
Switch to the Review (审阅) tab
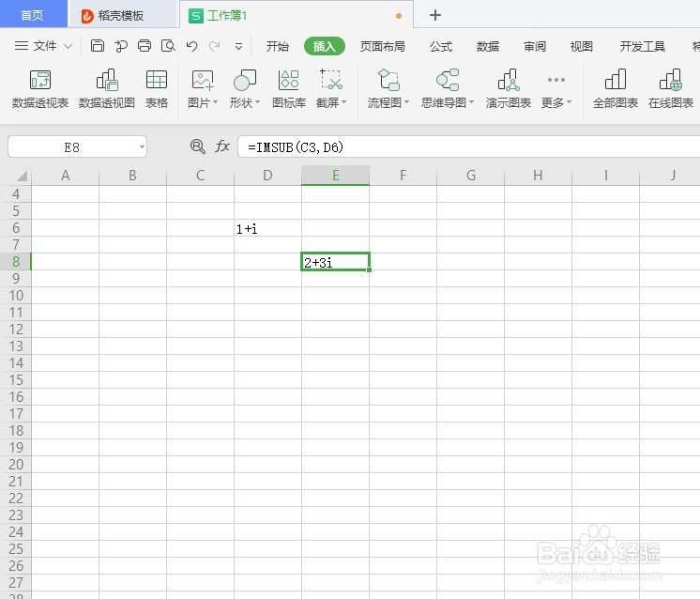(x=535, y=46)
